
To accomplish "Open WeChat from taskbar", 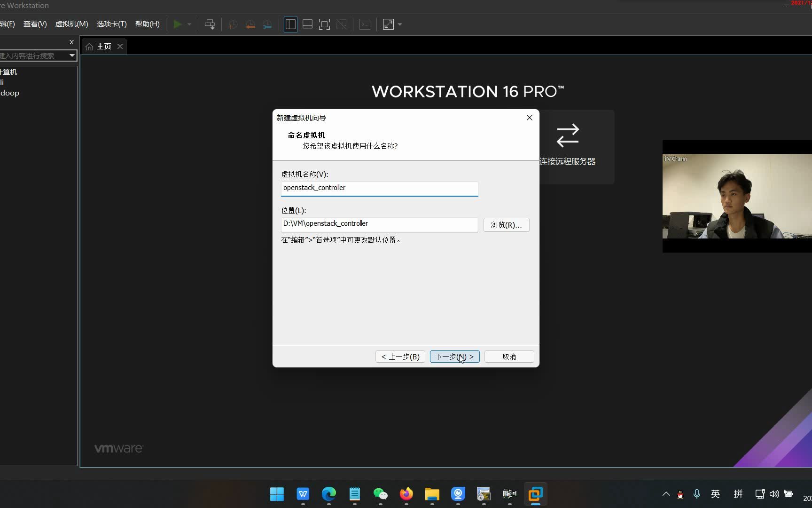I will [380, 494].
